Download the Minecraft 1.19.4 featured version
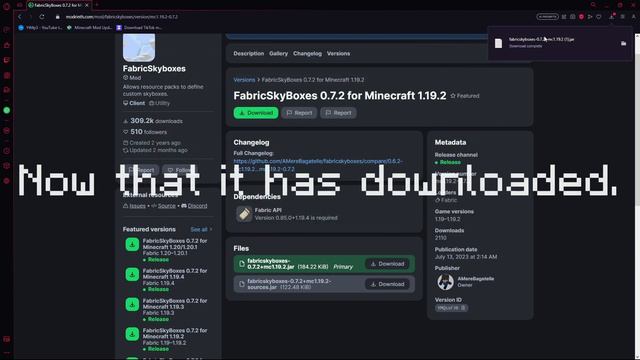This screenshot has width=640, height=360. (x=132, y=274)
